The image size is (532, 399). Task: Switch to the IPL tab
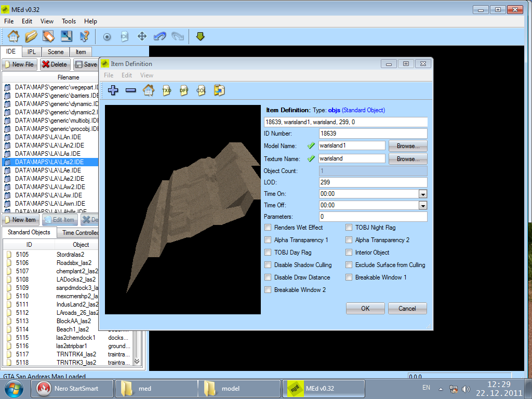(x=32, y=52)
